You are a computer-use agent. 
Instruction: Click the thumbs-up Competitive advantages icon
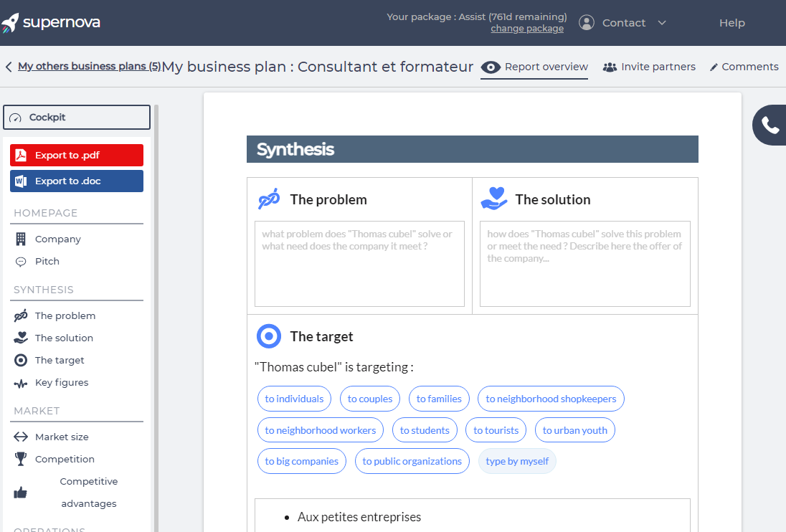21,493
